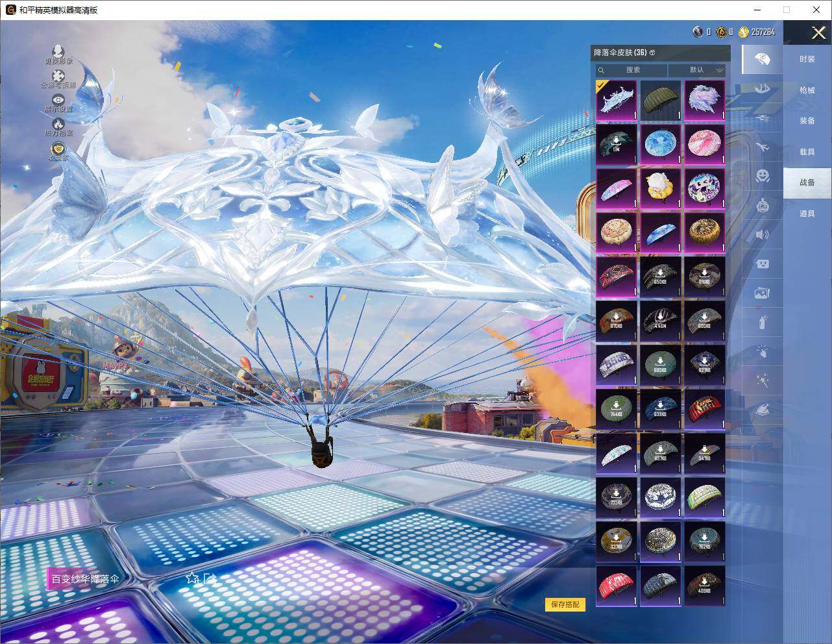Download the parachute skin labeled 10M
Viewport: 832px width, 644px height.
click(617, 145)
